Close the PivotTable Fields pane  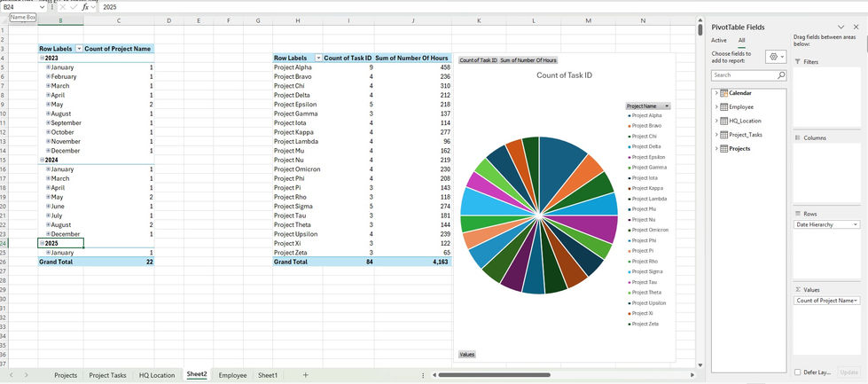856,27
